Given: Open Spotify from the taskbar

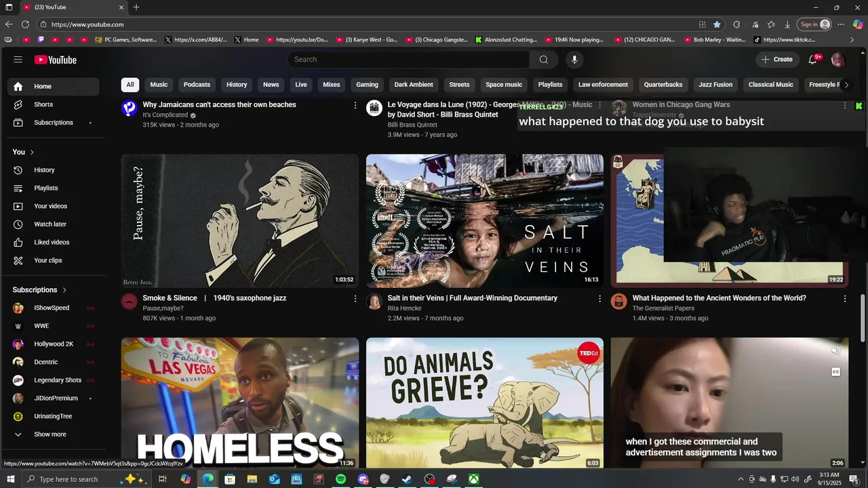Looking at the screenshot, I should 340,479.
